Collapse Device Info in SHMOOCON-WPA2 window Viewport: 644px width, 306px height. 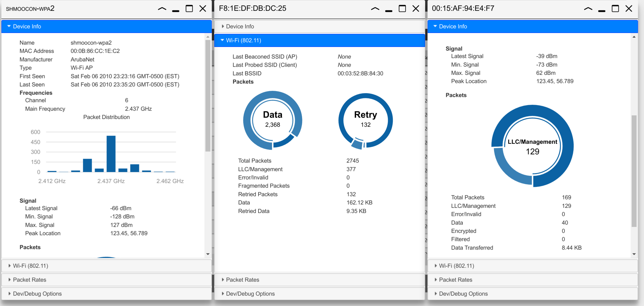(x=106, y=26)
